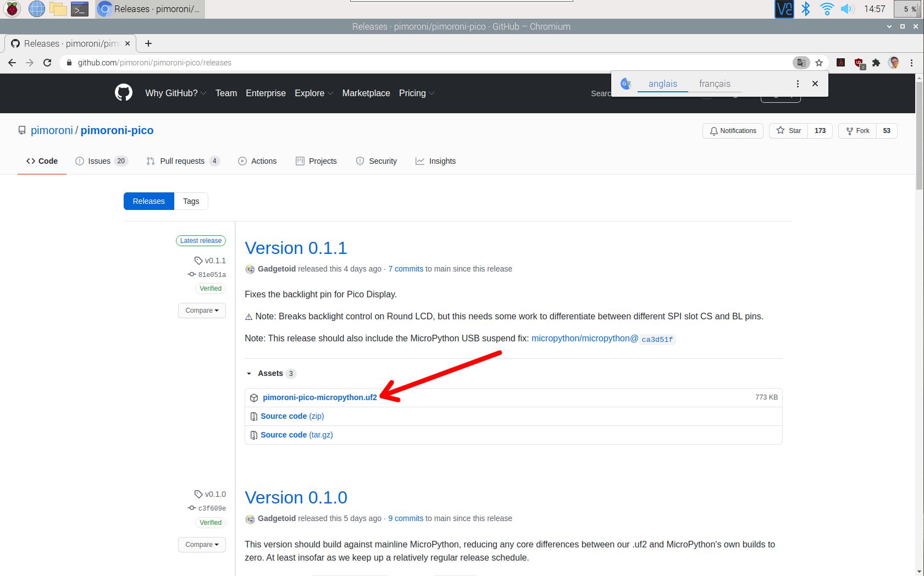Screen dimensions: 924x576
Task: Expand the Pricing dropdown
Action: pyautogui.click(x=417, y=93)
